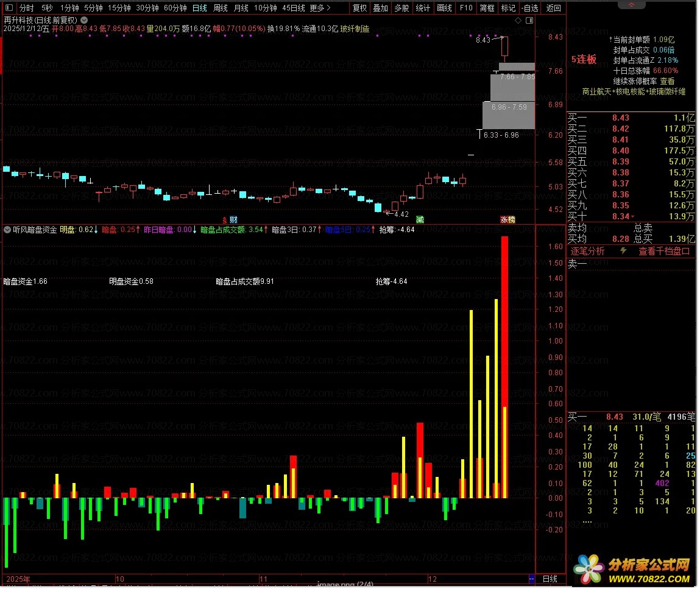The image size is (700, 589).
Task: Click the purple 402 order entry
Action: tap(662, 483)
